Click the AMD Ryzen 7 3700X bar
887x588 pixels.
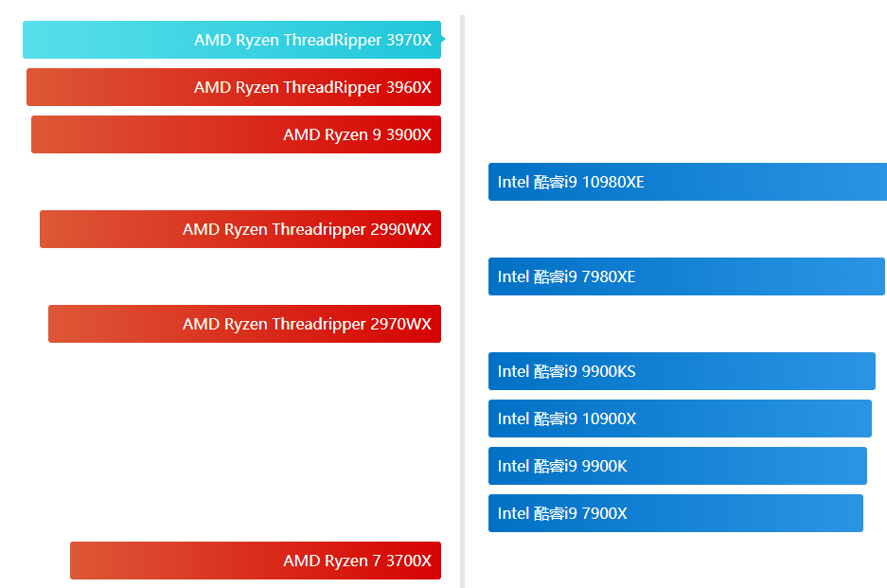coord(256,561)
